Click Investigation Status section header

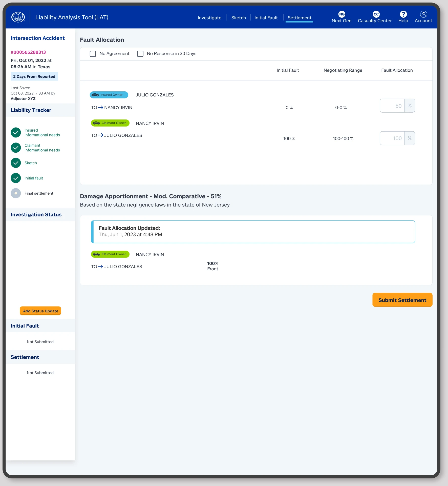(x=40, y=214)
